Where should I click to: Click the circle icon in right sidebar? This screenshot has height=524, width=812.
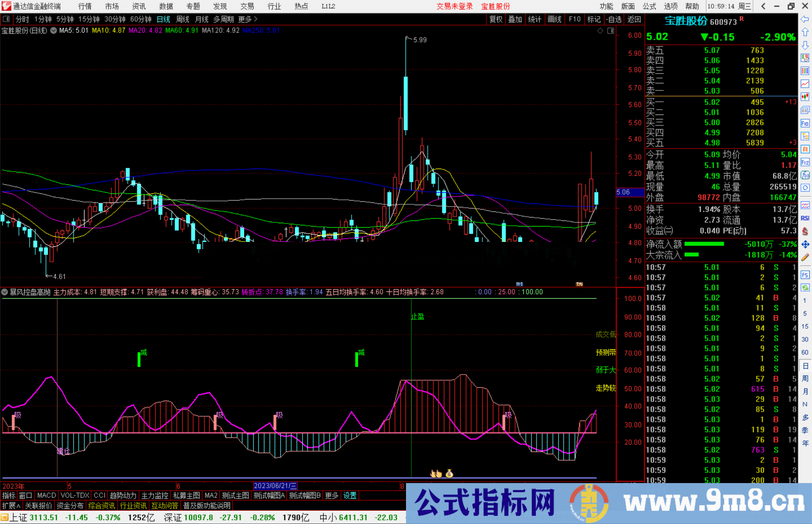pos(805,188)
